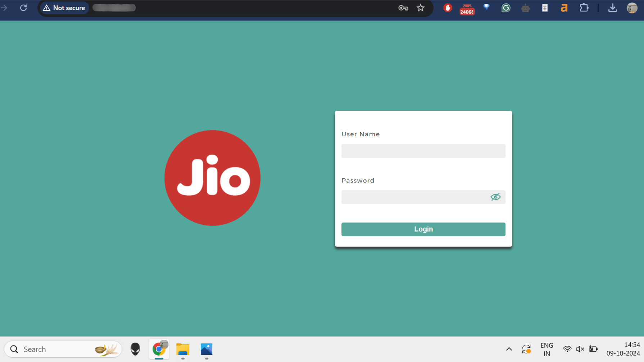Open the white document extension icon
The image size is (644, 362).
click(545, 8)
